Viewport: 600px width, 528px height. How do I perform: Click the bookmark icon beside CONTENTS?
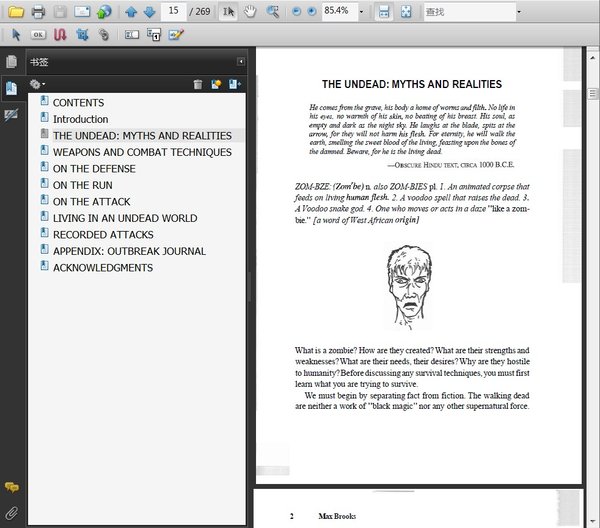point(44,101)
